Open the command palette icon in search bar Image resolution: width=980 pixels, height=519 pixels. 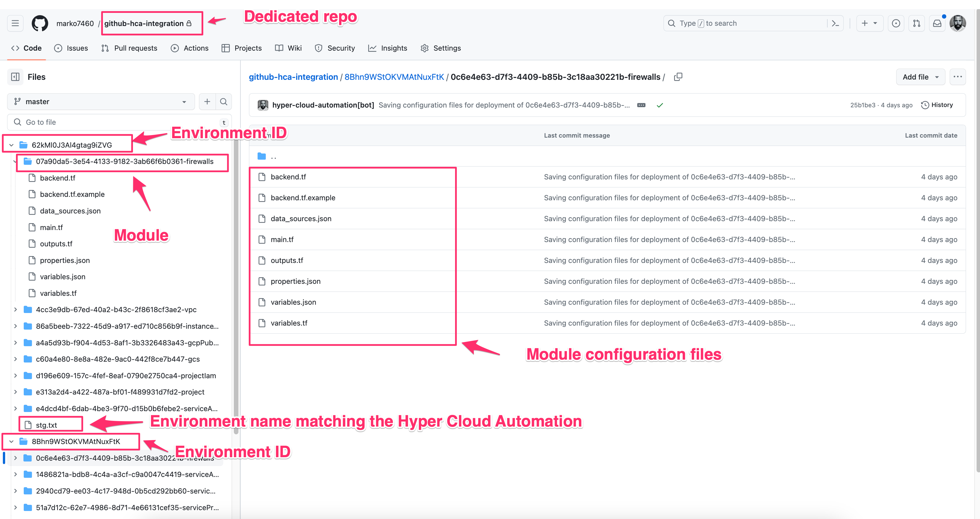(x=835, y=23)
